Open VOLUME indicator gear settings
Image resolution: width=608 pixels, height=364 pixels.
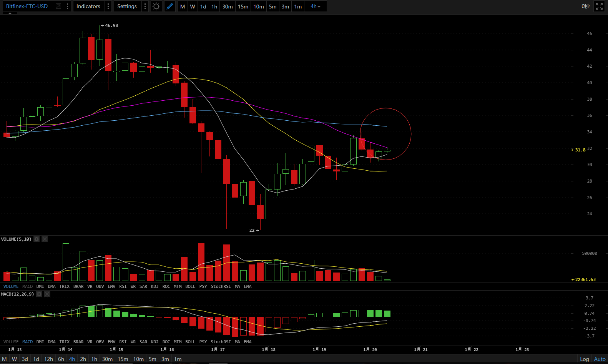pyautogui.click(x=37, y=239)
